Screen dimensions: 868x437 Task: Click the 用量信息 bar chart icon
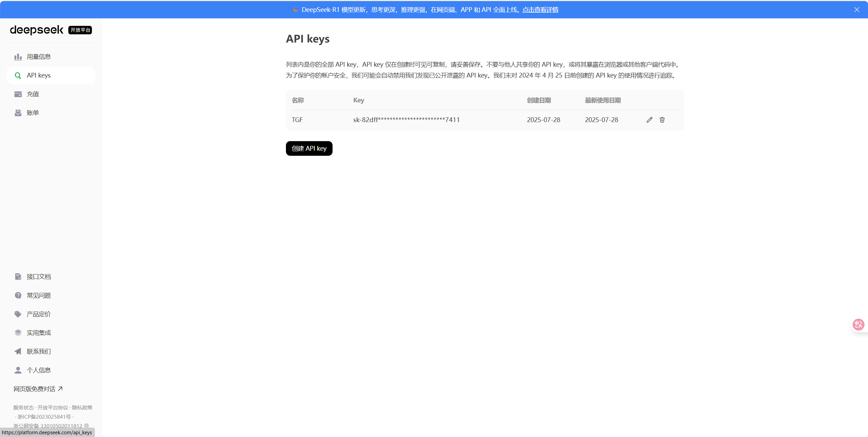pos(18,57)
